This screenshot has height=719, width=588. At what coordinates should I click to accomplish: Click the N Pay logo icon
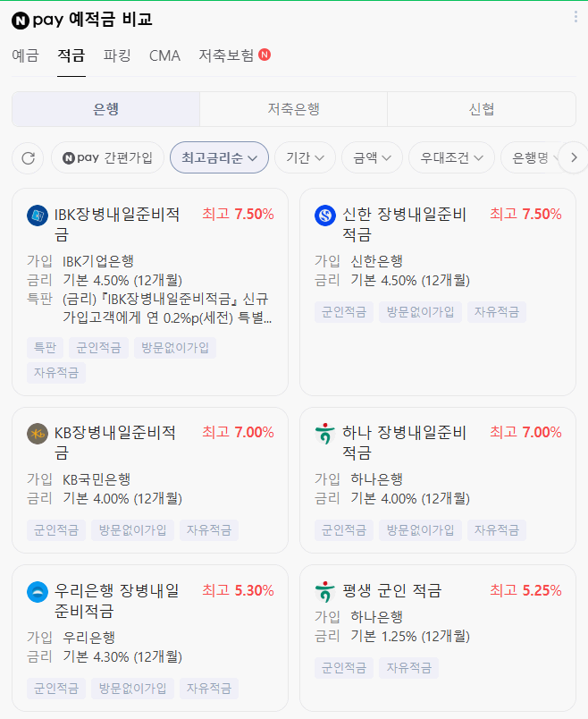point(20,18)
